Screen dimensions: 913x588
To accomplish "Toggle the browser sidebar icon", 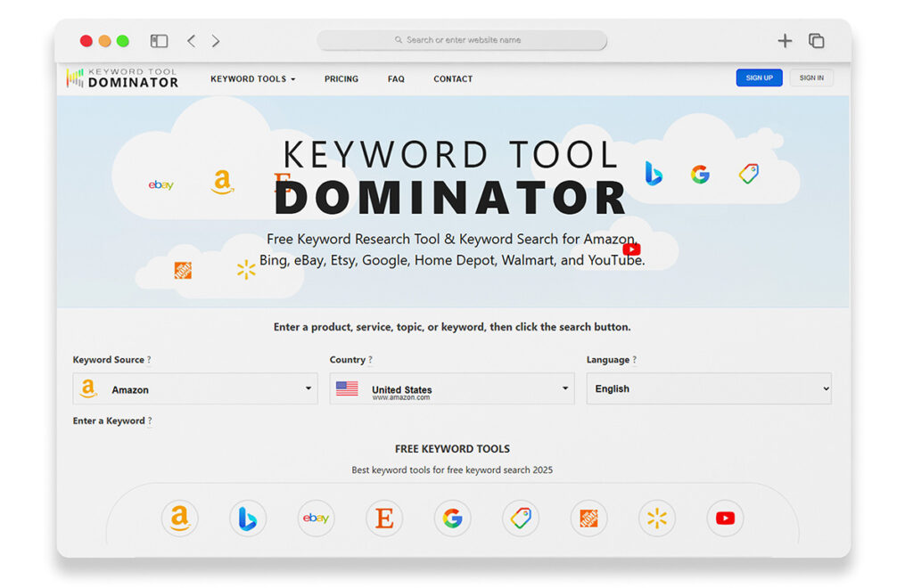I will 159,41.
